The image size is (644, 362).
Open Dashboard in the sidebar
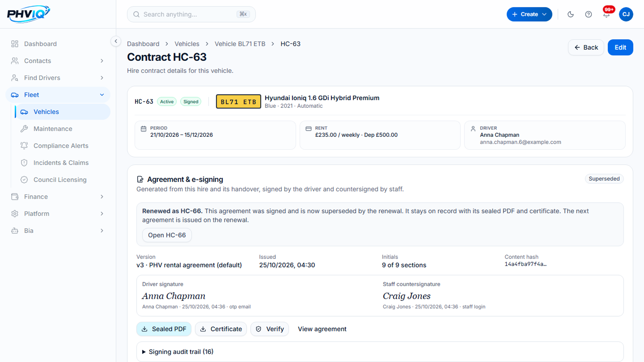[58, 44]
